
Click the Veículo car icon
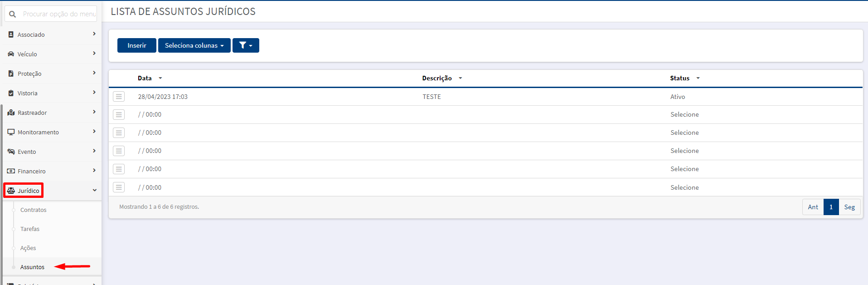click(11, 54)
